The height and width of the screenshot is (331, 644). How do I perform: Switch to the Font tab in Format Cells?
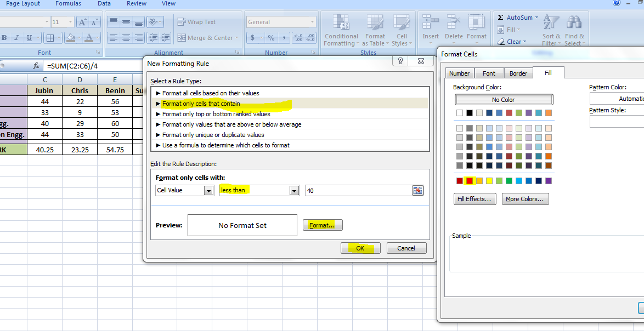pos(489,73)
